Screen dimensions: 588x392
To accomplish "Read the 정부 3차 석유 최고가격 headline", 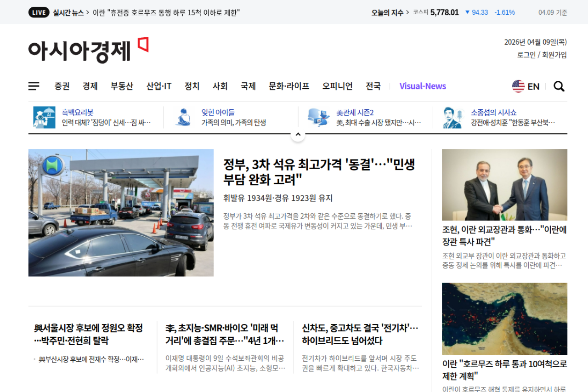I will (319, 171).
